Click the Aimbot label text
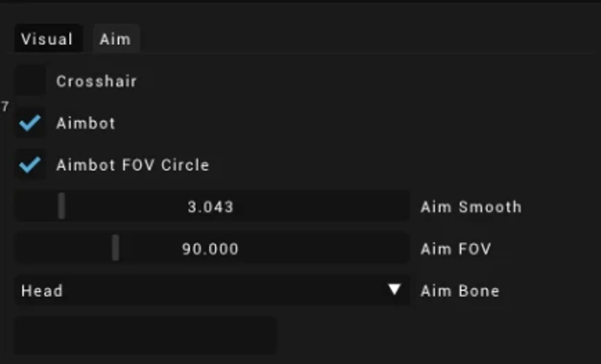Viewport: 601px width, 364px height. click(86, 123)
